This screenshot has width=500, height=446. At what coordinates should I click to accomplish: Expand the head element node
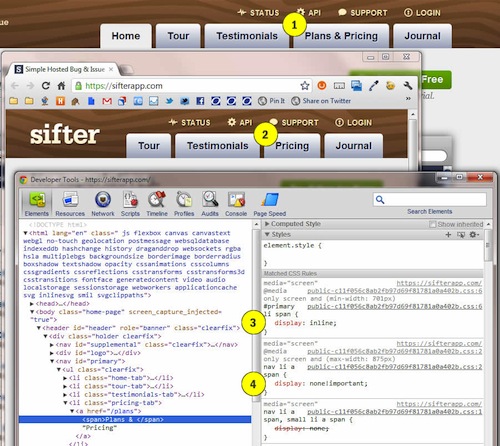point(32,304)
